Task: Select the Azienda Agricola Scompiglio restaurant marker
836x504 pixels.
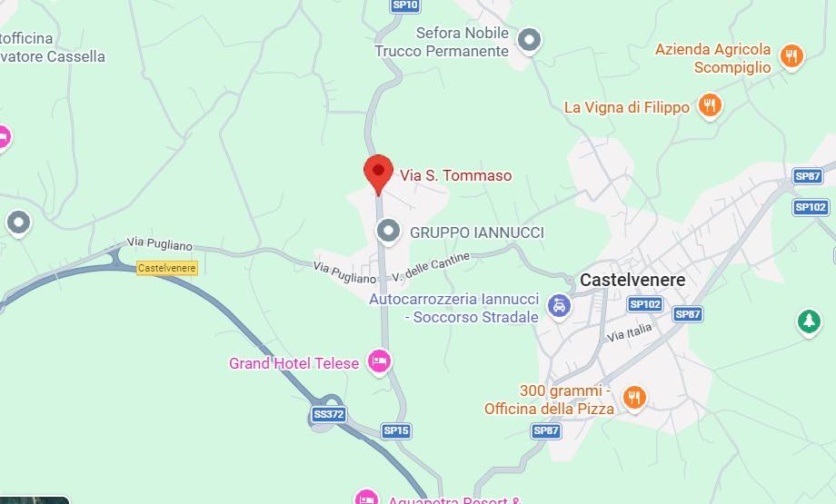Action: coord(791,56)
